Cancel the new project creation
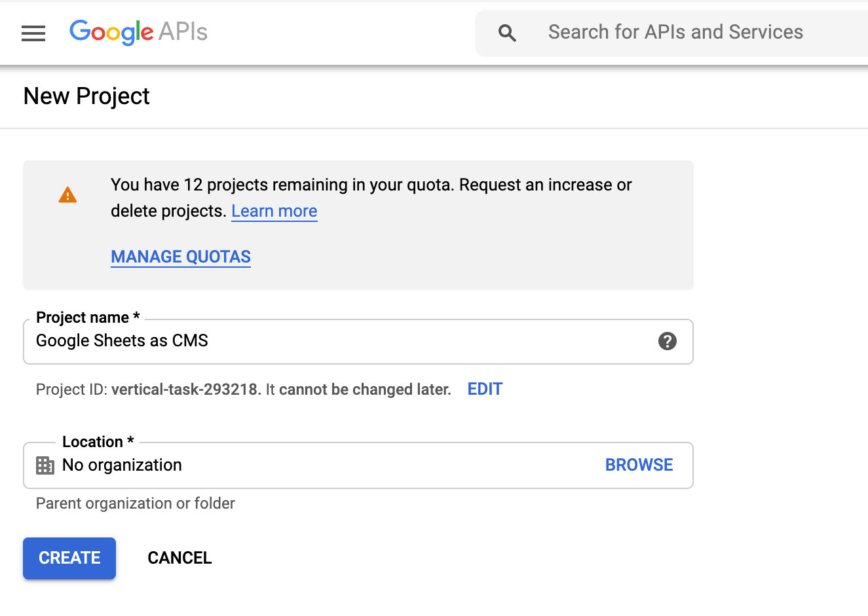The width and height of the screenshot is (868, 616). [x=179, y=558]
